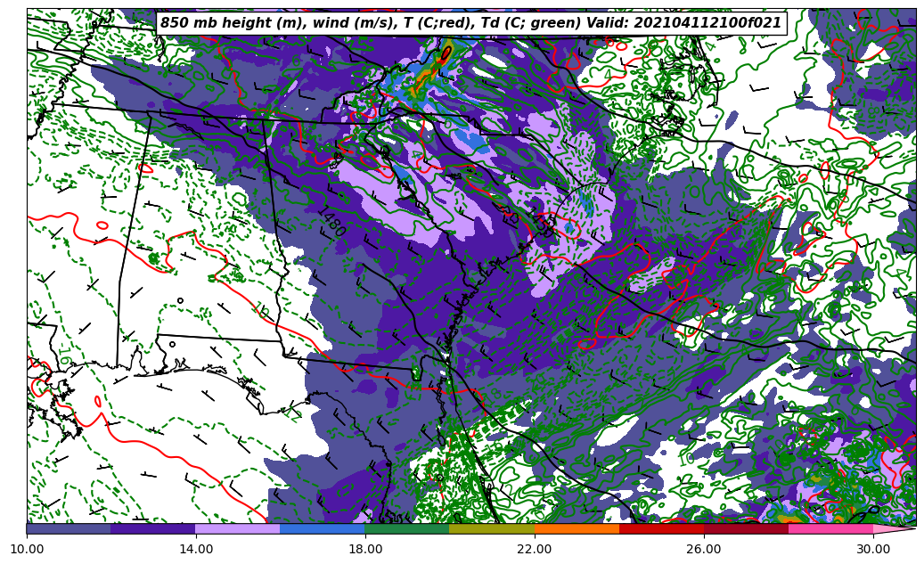Click the 10–12 slate-blue colorbar segment
Screen dimensions: 924x564
(69, 528)
